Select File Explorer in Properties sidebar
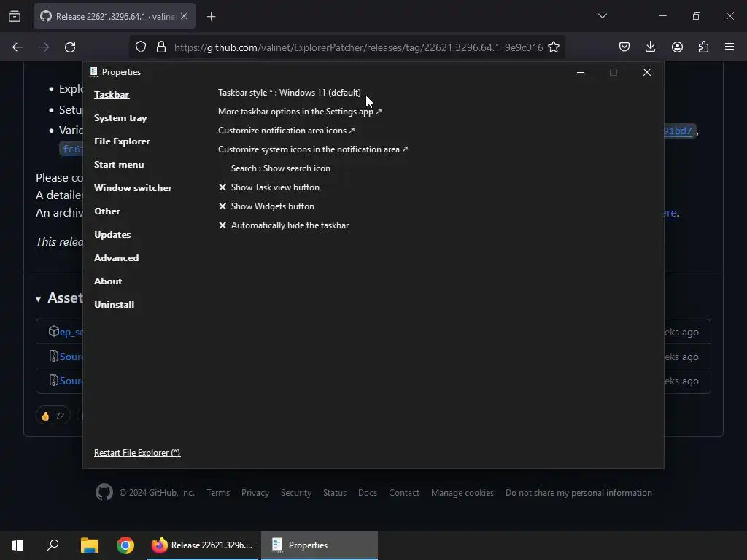 [x=122, y=141]
